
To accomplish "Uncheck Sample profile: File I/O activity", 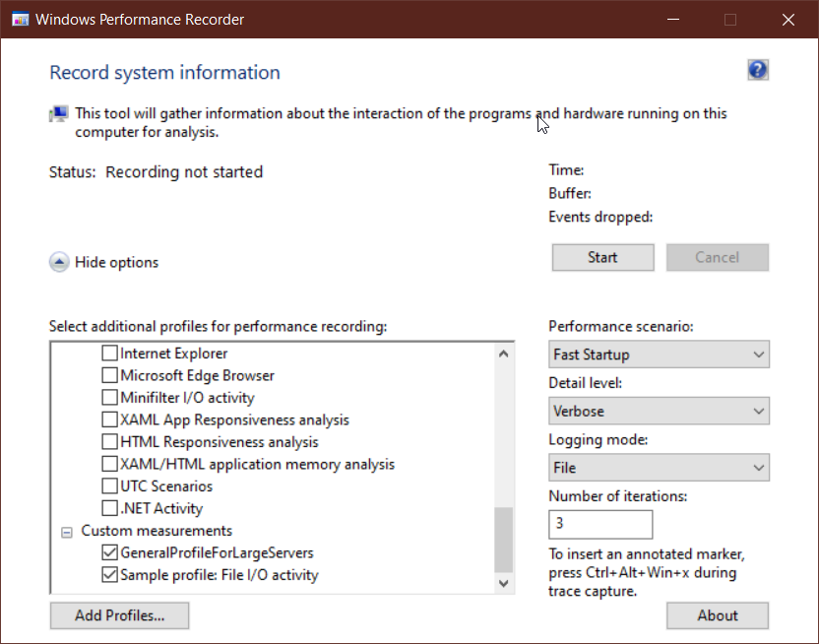I will click(x=109, y=574).
